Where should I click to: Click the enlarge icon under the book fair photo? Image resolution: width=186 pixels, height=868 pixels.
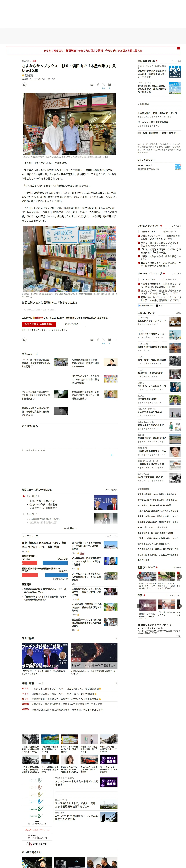[x=31, y=297]
